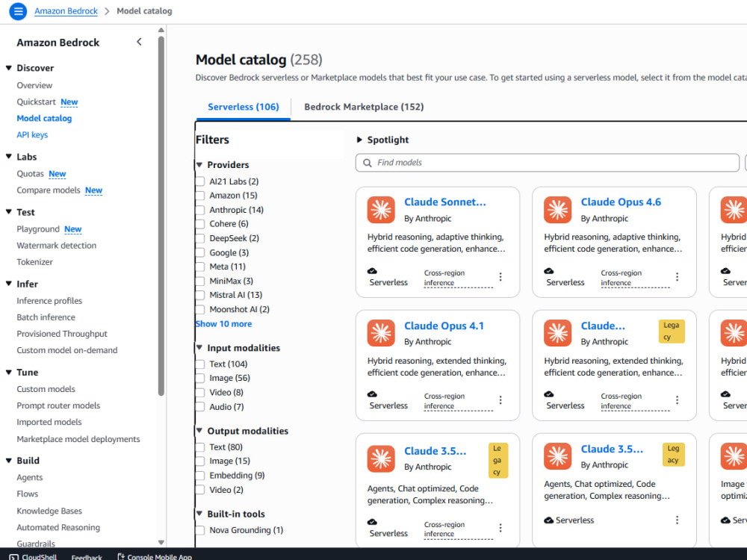Switch to the Serverless (106) tab

click(244, 107)
